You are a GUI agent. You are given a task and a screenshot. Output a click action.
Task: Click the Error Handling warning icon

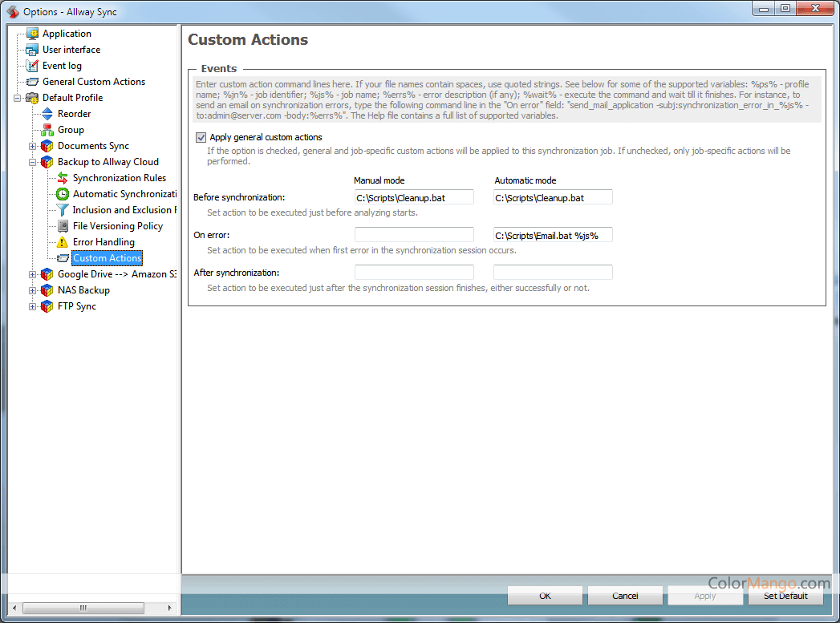pos(63,242)
